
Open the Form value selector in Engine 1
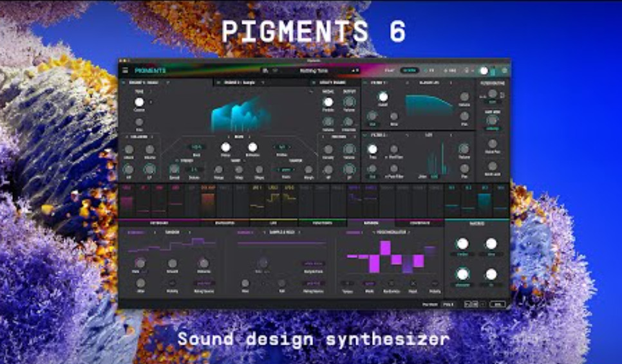coord(285,170)
